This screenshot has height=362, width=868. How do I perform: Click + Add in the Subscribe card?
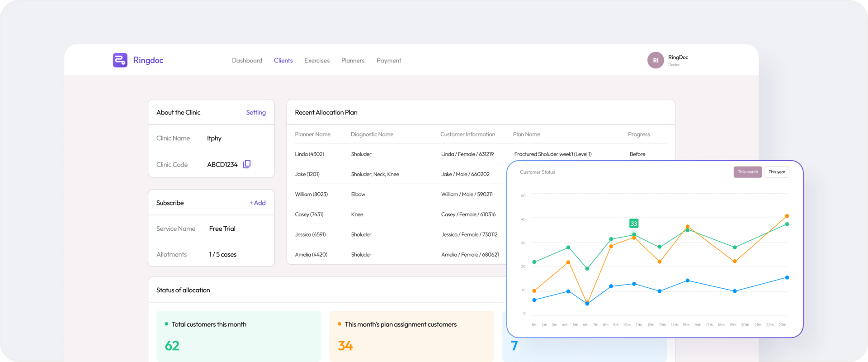(x=258, y=203)
